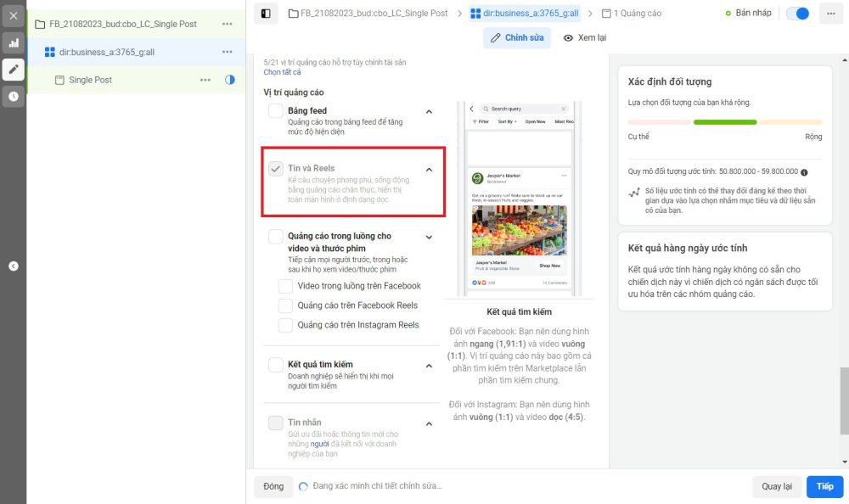Check the Bảng feed placement checkbox
Viewport: 849px width, 504px height.
pos(276,111)
